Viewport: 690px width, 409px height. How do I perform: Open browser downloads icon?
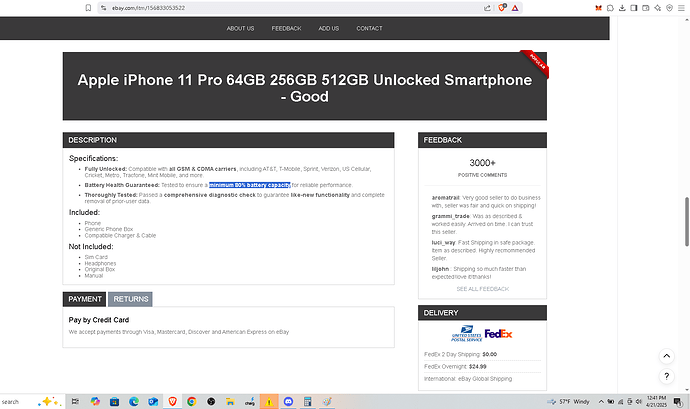click(x=622, y=8)
